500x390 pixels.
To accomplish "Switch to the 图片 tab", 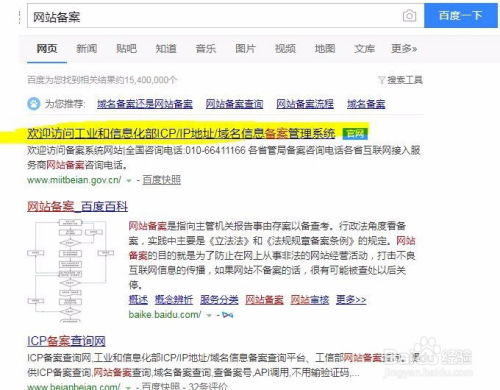I will (245, 49).
